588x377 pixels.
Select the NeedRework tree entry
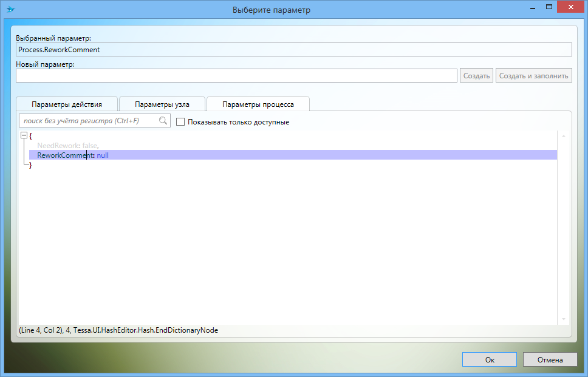point(67,146)
